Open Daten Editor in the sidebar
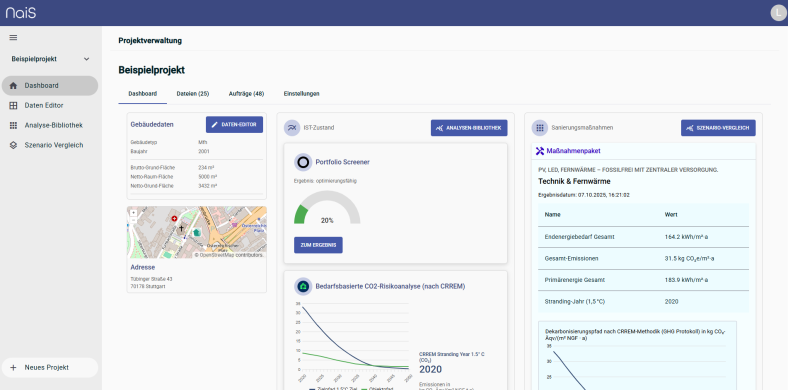788x390 pixels. click(x=50, y=106)
